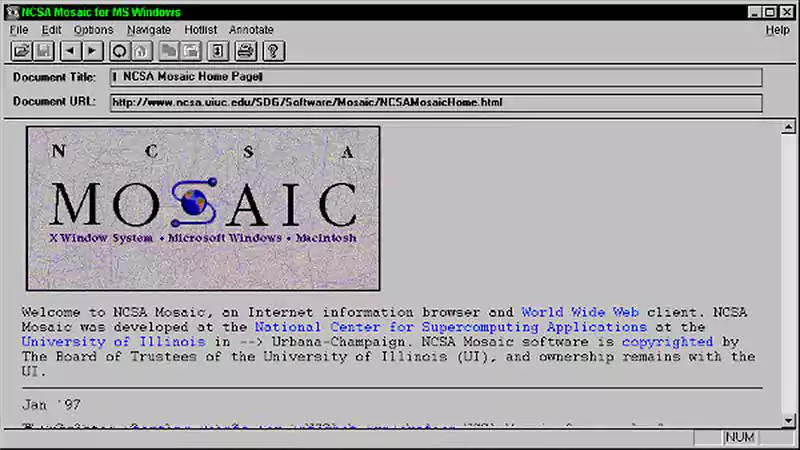Open the Options menu
800x450 pixels.
click(93, 30)
